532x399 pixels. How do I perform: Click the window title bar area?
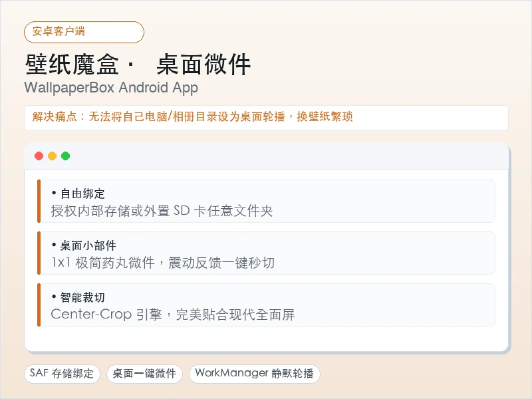point(266,156)
